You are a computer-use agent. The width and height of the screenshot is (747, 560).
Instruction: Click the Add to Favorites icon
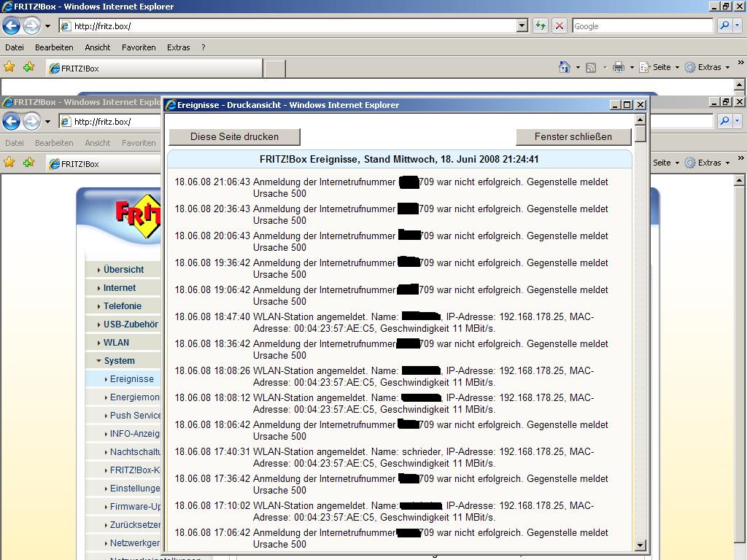[x=28, y=67]
